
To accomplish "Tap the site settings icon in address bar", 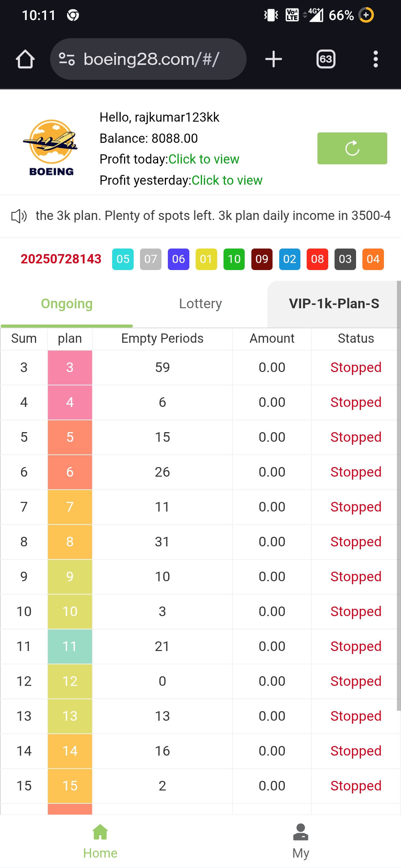I will tap(67, 59).
